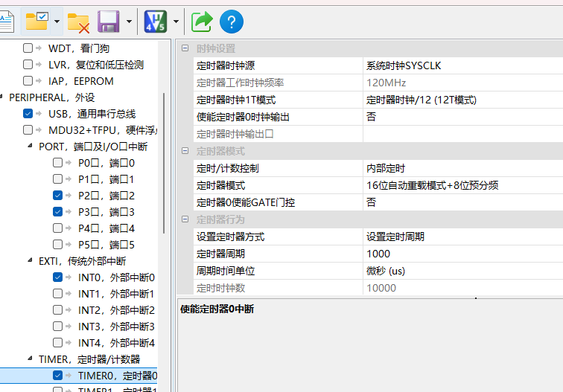Image resolution: width=563 pixels, height=392 pixels.
Task: Change 定时器0使能GATE门控 value 否
Action: point(462,202)
